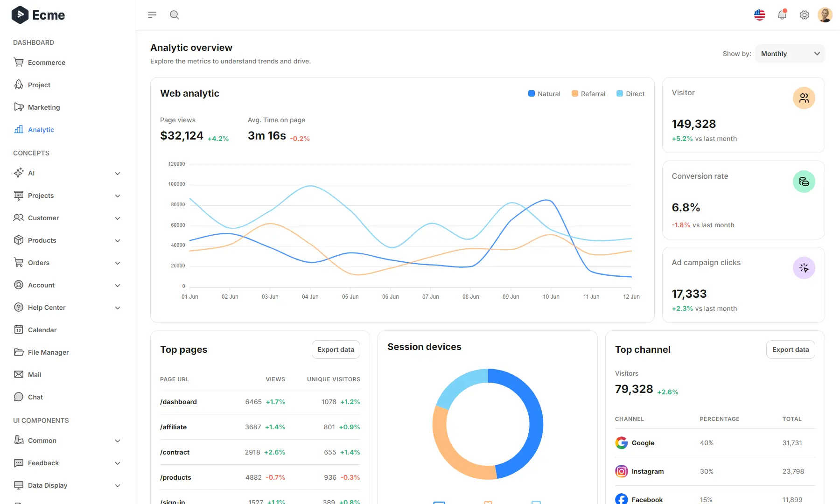Toggle the Referral series in chart legend
The height and width of the screenshot is (504, 840).
click(x=588, y=93)
